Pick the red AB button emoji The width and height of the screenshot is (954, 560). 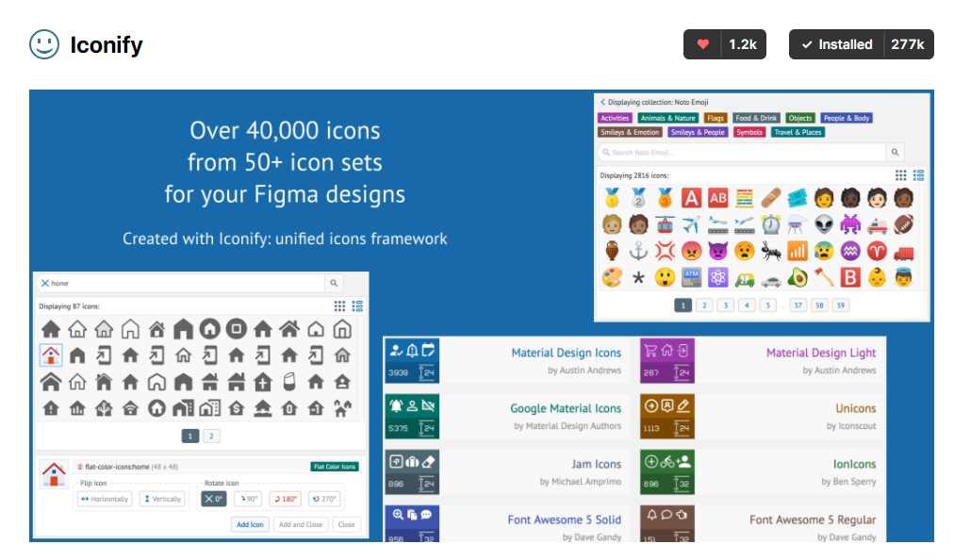[718, 198]
